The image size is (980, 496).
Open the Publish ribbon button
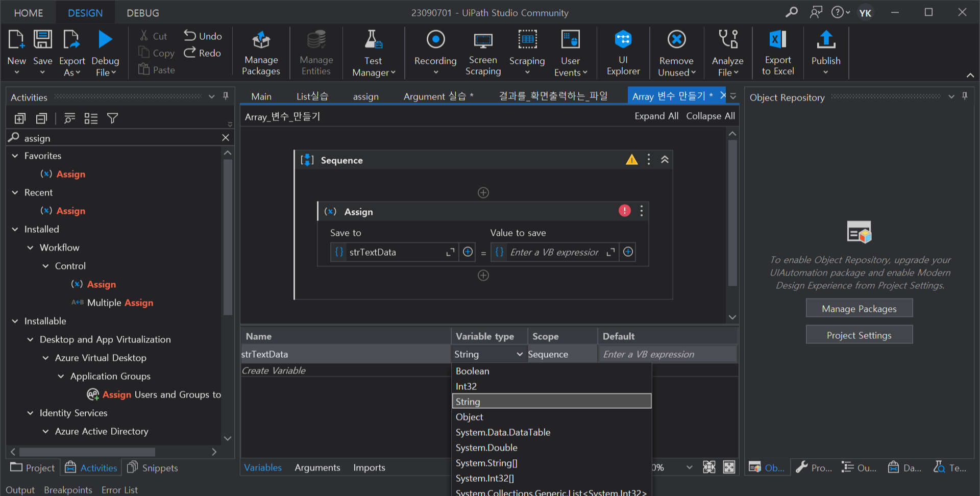click(826, 54)
